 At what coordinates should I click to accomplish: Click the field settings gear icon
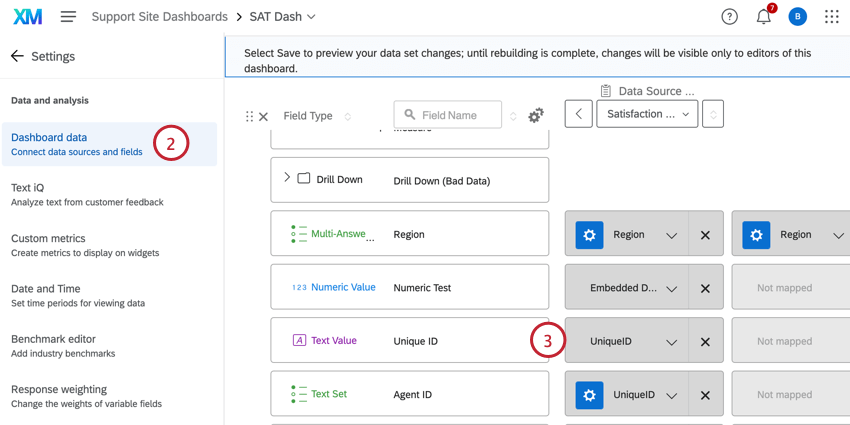click(536, 116)
